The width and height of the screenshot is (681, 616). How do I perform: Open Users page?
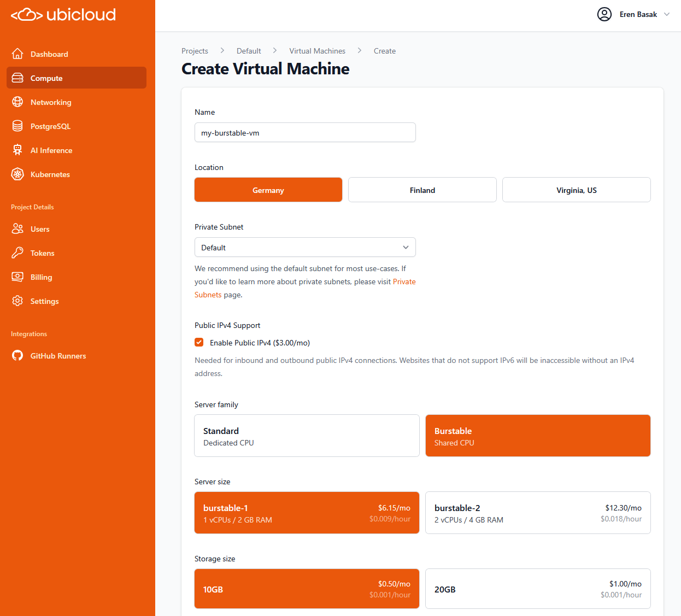pos(77,228)
